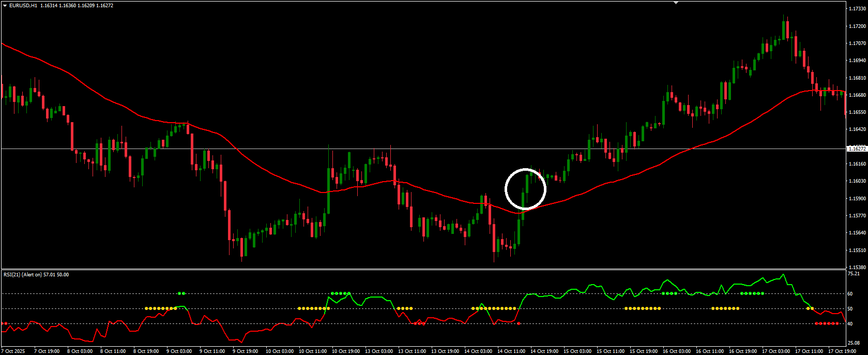Click the 13 Oct 19:00 time label
This screenshot has height=355, width=868.
pos(445,351)
